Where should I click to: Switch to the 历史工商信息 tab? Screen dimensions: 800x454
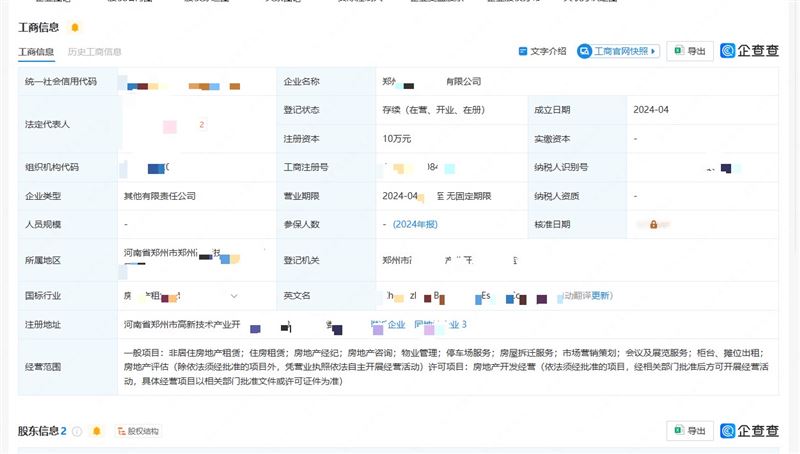[94, 52]
